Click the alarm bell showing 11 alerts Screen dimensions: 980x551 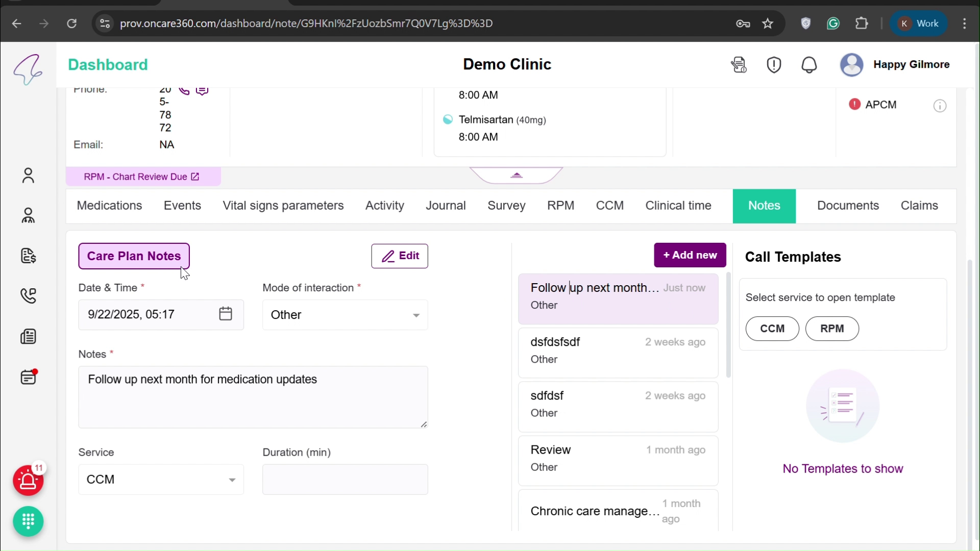click(28, 481)
